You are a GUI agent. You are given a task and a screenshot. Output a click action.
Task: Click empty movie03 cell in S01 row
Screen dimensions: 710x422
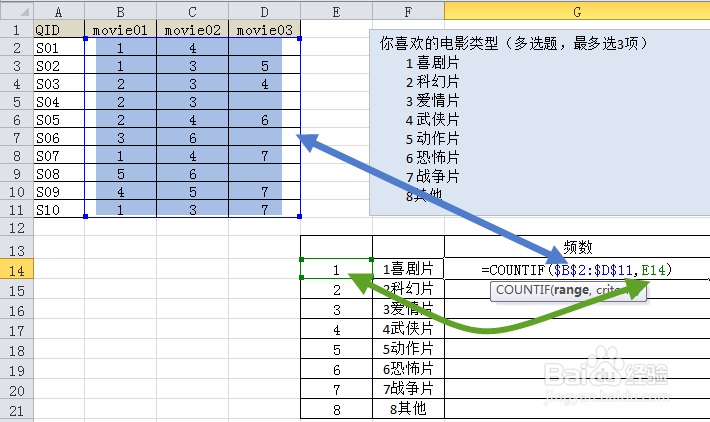(x=264, y=48)
